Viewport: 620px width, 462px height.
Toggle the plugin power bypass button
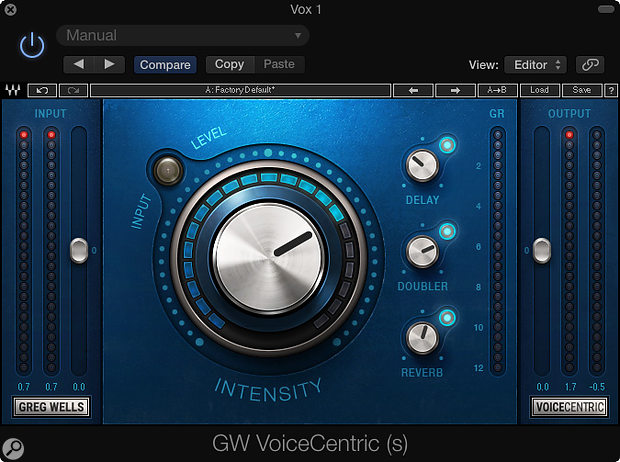(32, 45)
